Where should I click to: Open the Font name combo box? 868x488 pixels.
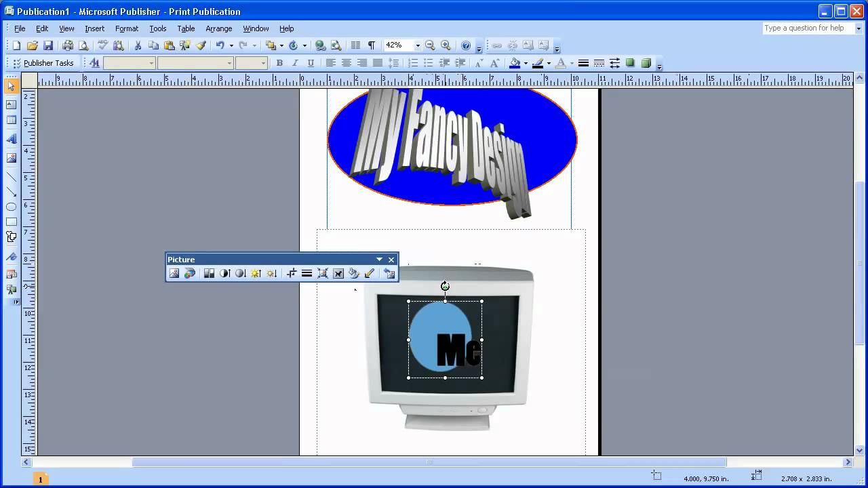[x=195, y=63]
